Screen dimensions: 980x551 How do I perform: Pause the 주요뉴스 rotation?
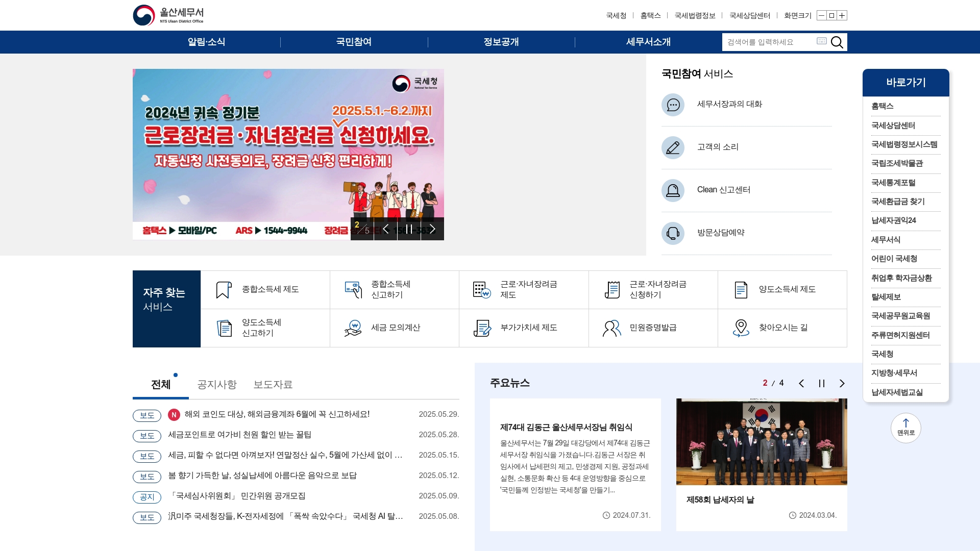[x=822, y=383]
